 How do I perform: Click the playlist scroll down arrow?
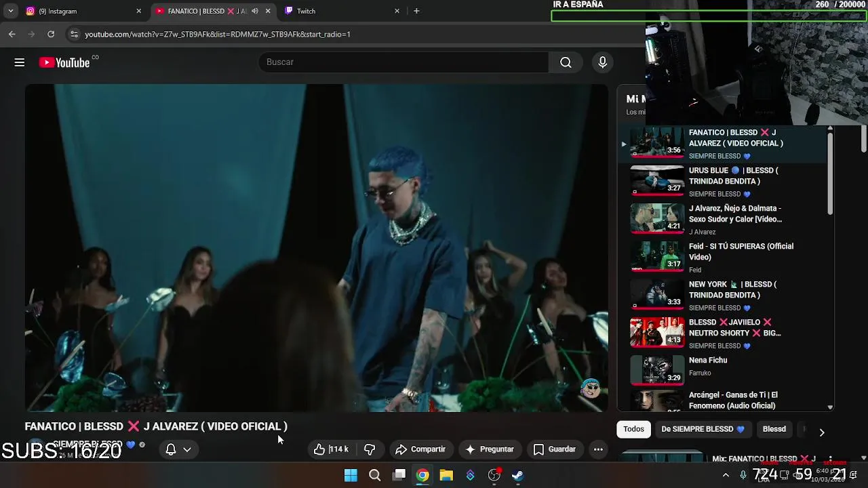pos(830,407)
